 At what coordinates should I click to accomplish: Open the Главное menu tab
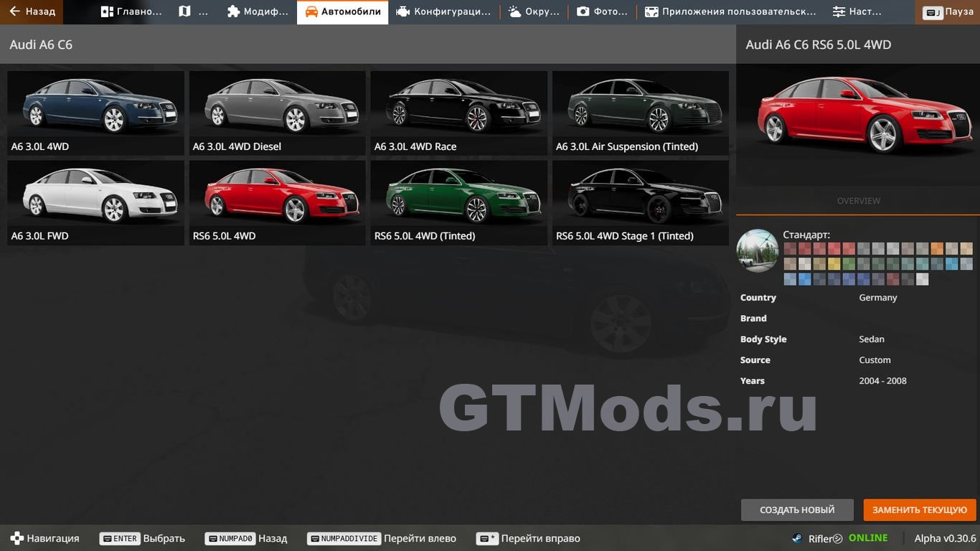click(131, 11)
